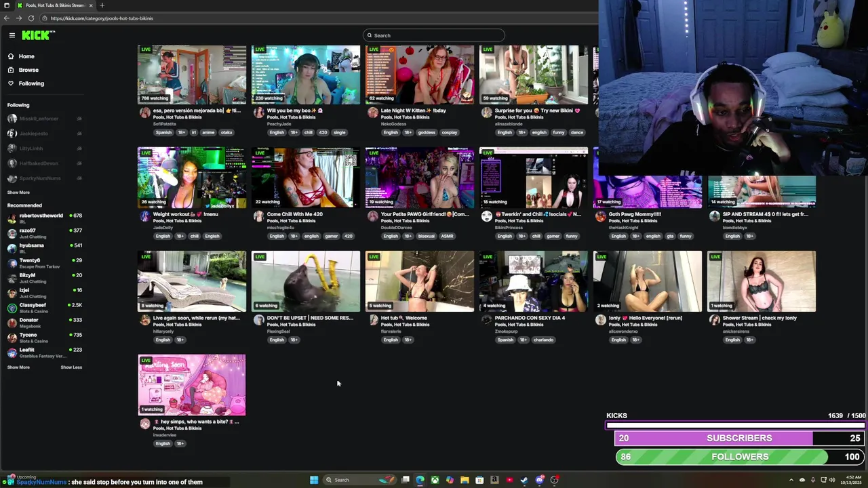Screen dimensions: 868x488
Task: Click the Spanish tag under SofiPatatita stream
Action: click(x=163, y=132)
